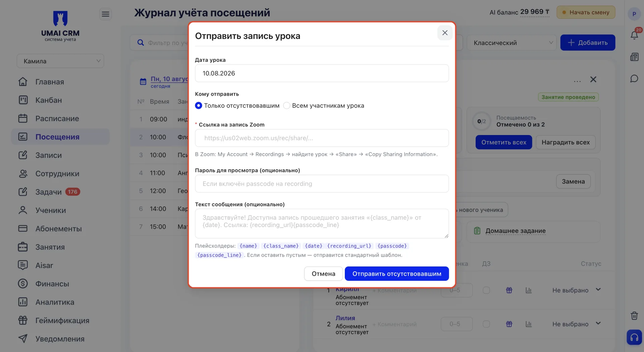The image size is (644, 352).
Task: Click 'Наградить всех' button
Action: click(566, 142)
